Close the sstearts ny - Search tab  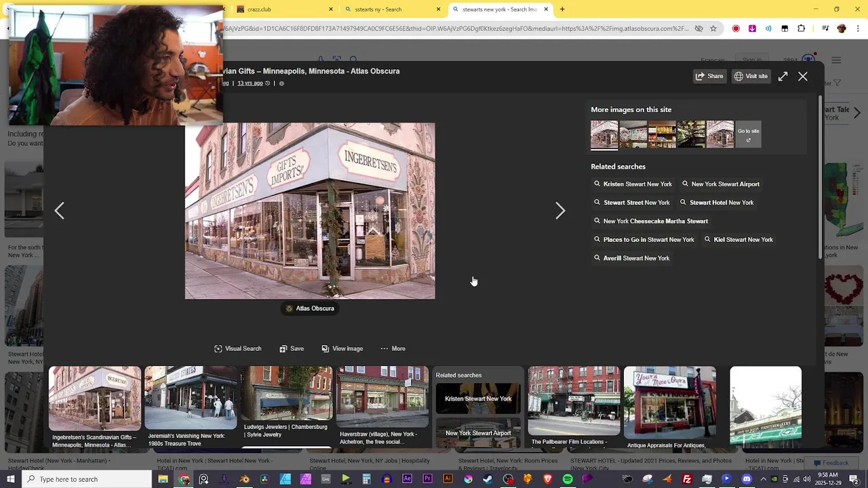pos(438,9)
